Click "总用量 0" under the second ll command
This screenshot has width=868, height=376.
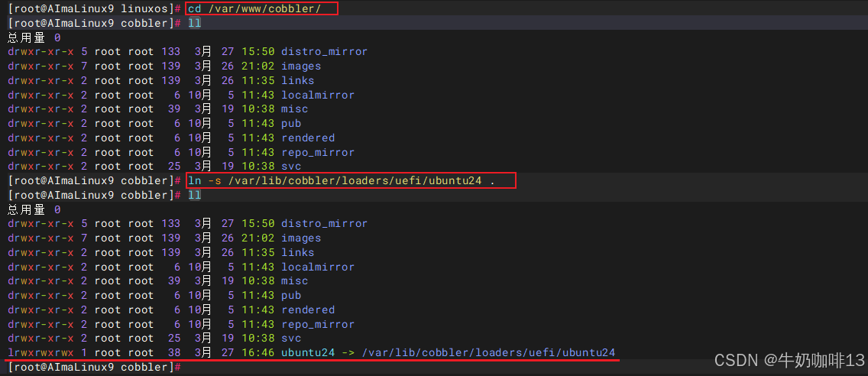tap(34, 209)
